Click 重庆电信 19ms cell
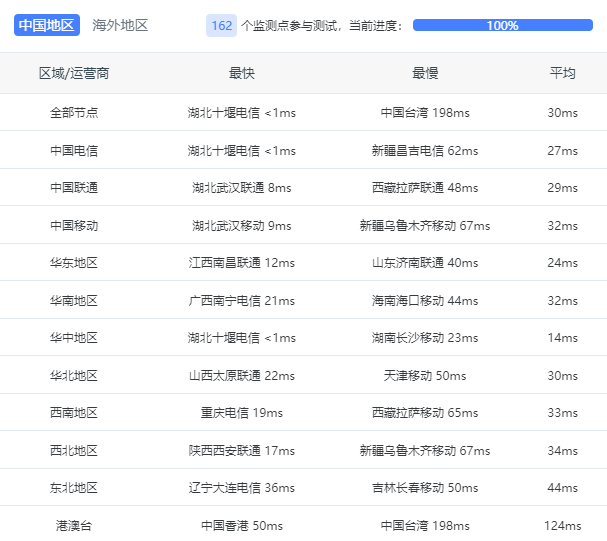The image size is (607, 541). coord(242,413)
